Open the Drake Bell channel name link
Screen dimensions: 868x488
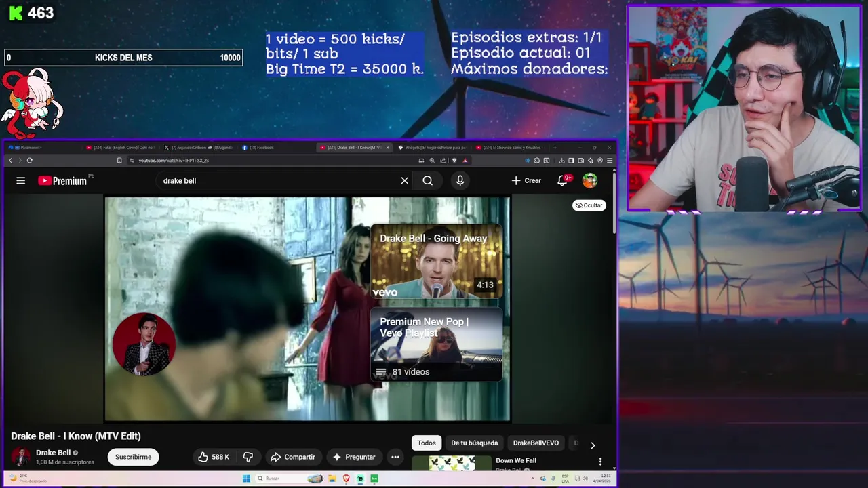(53, 453)
